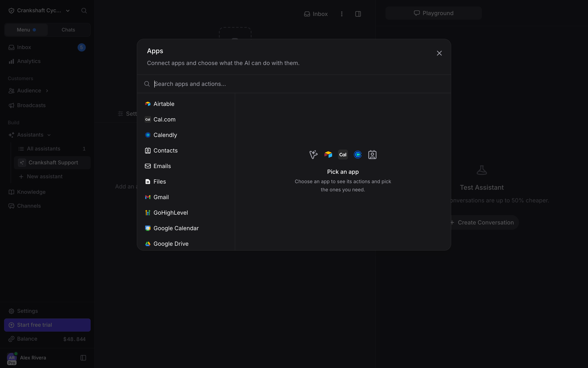Click the Cal logo under Pick an app
The width and height of the screenshot is (588, 368).
coord(343,155)
